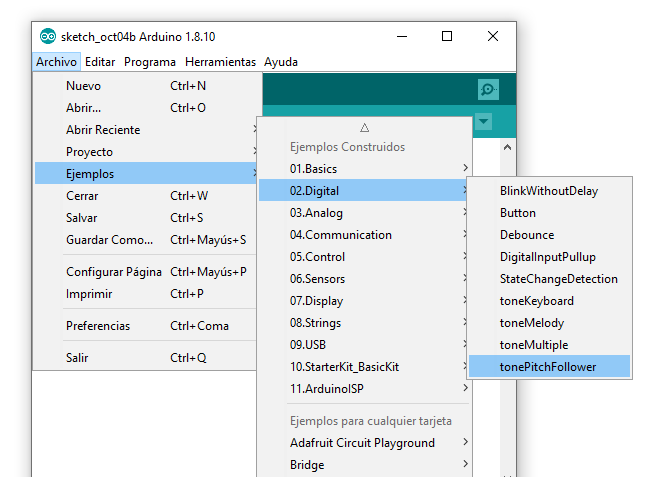Viewport: 659px width, 477px height.
Task: Choose Salir to quit Arduino
Action: [x=146, y=358]
